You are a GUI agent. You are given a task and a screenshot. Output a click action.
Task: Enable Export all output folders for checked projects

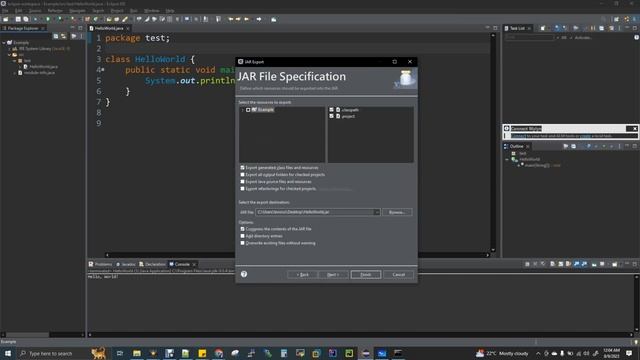[x=242, y=175]
